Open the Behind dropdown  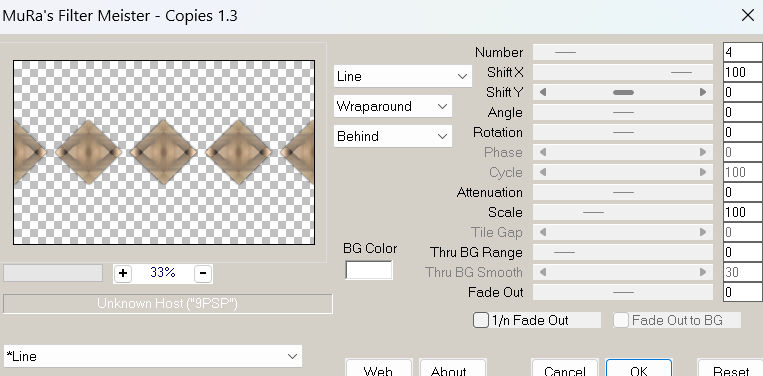(393, 136)
